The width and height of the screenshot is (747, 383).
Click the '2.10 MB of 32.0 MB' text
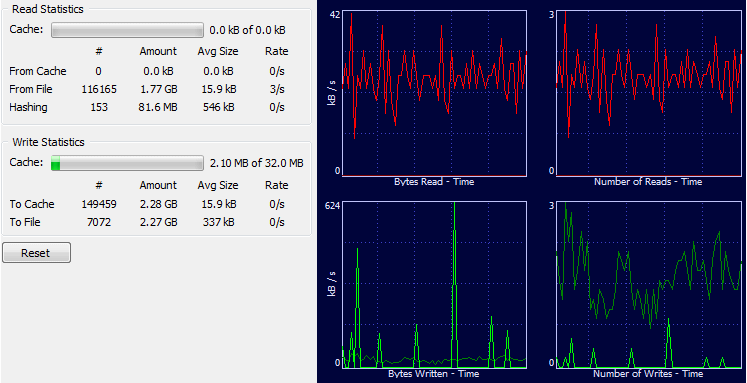coord(257,163)
